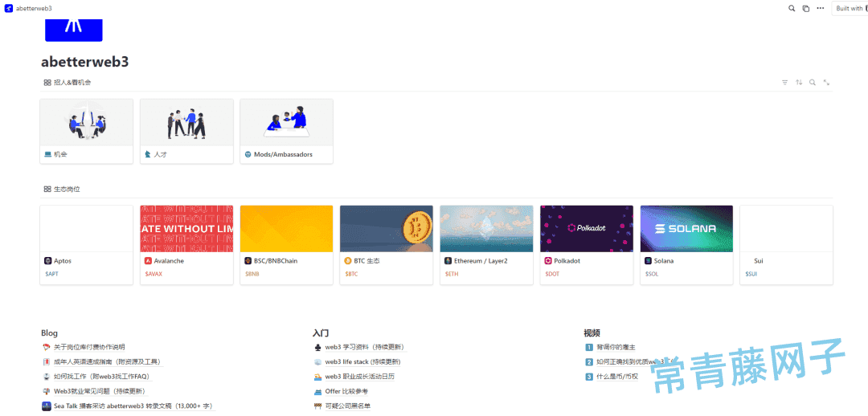The width and height of the screenshot is (868, 416).
Task: Click the abetterweb3 breadcrumb favicon
Action: point(8,8)
